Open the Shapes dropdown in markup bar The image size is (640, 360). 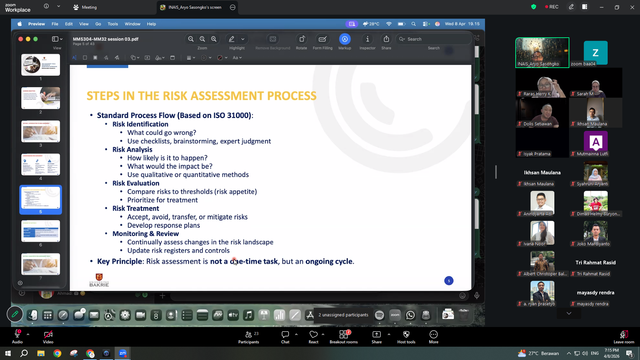[134, 58]
